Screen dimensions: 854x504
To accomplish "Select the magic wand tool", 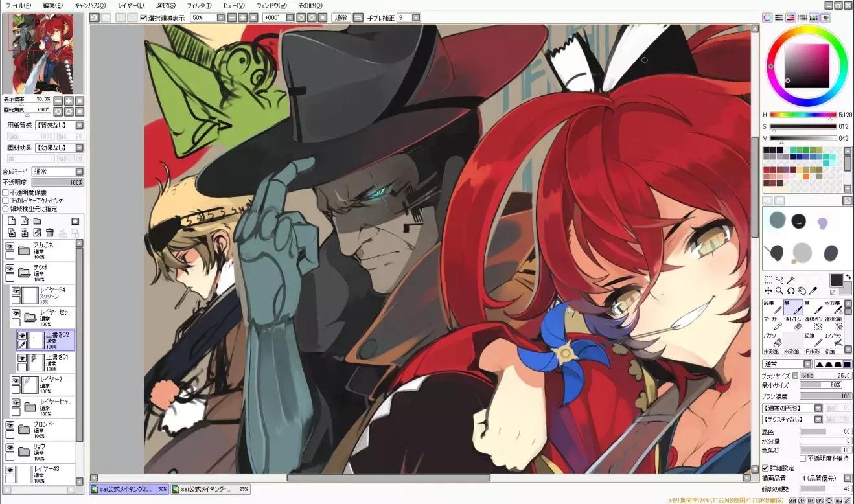I will (792, 280).
